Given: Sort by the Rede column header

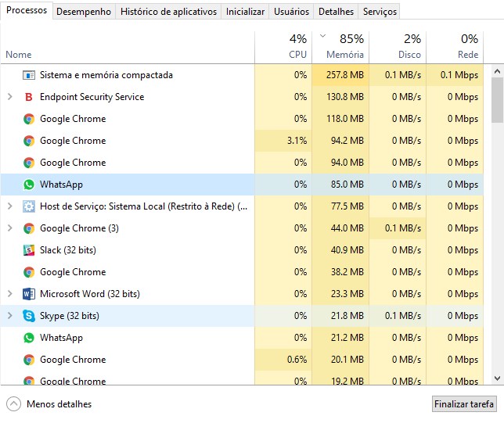Looking at the screenshot, I should (x=455, y=47).
